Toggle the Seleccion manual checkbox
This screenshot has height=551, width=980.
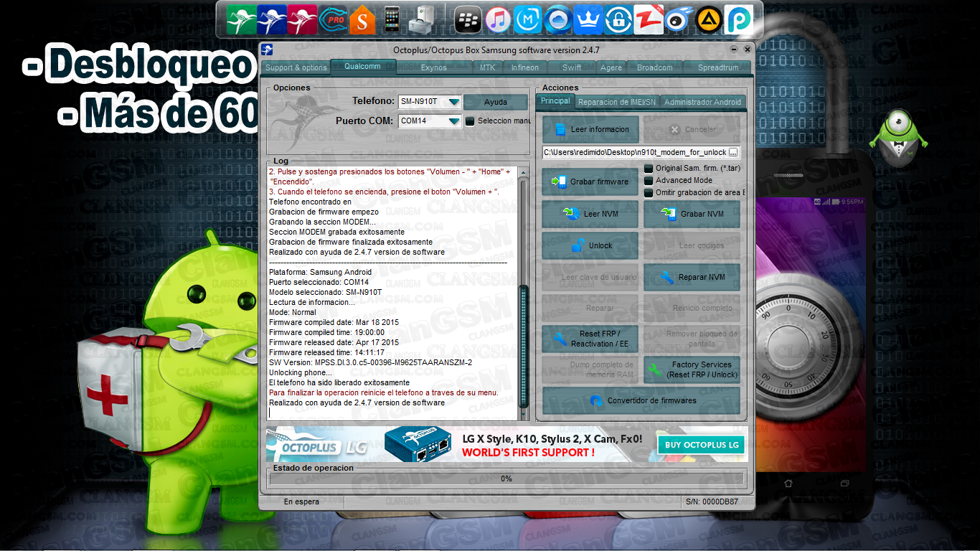tap(471, 121)
